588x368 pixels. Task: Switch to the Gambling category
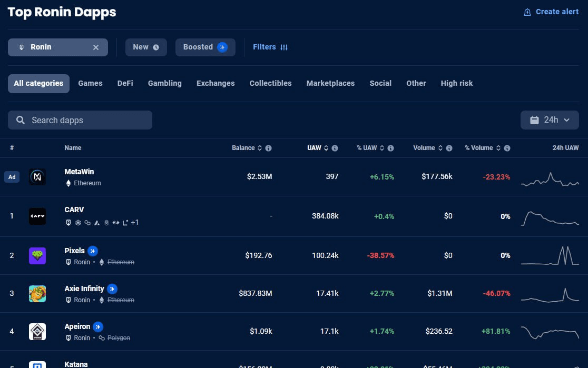point(164,83)
